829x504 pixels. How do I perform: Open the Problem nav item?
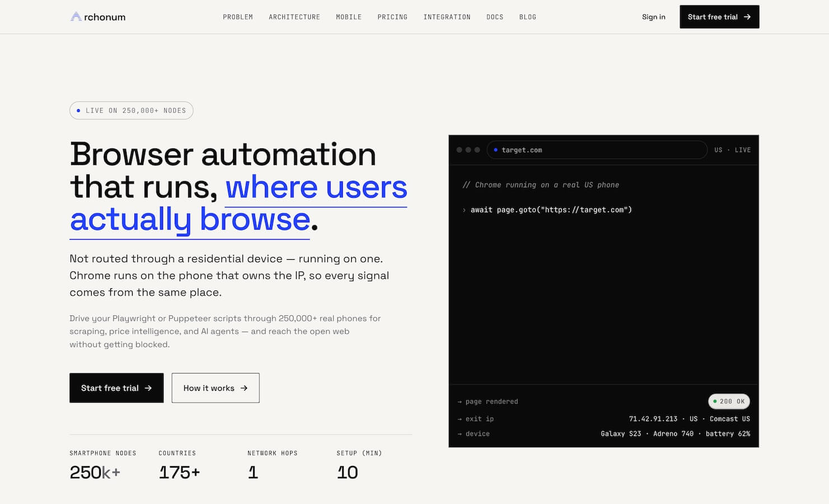(238, 17)
